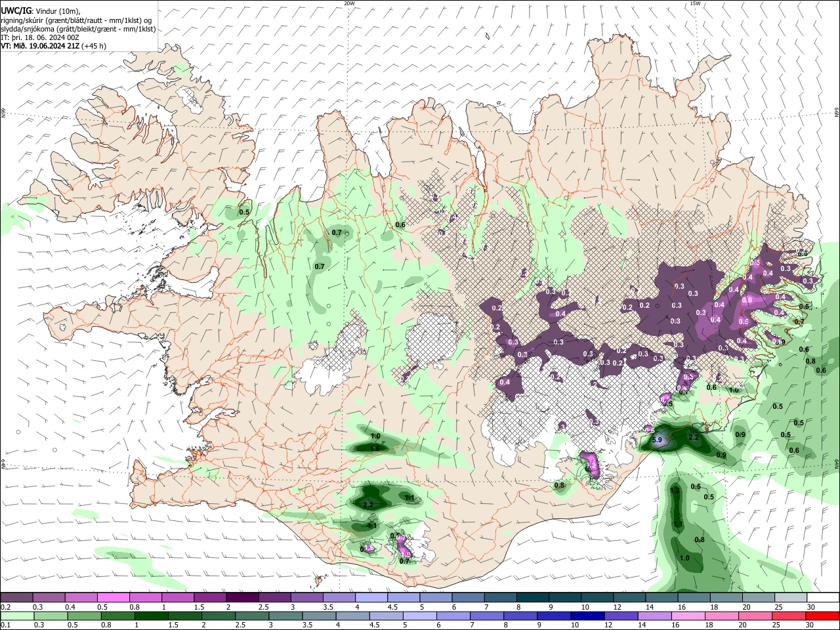Click the light gray swatch between 25 and 30 in top legend row
Screen dimensions: 840x630
[789, 597]
